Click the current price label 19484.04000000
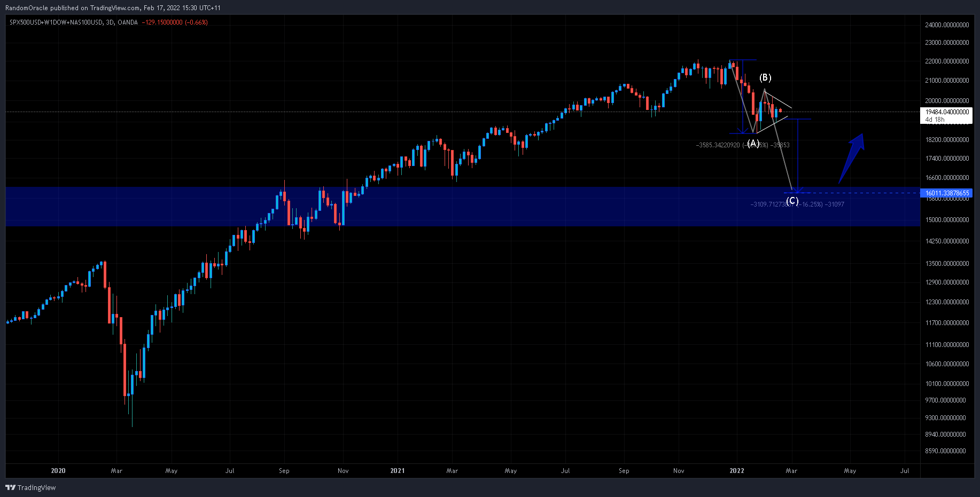Screen dimensions: 980x497 [947, 112]
